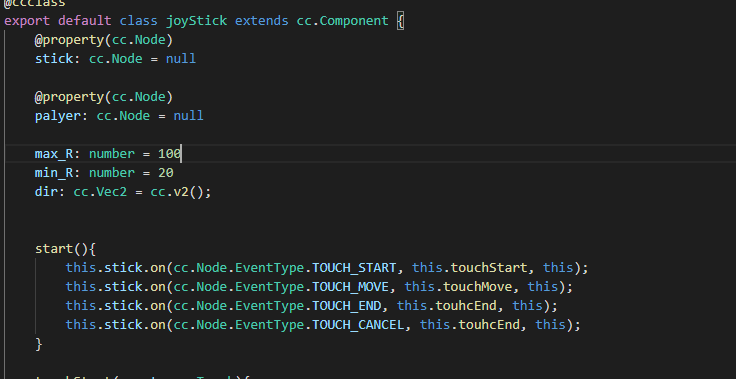Click 'null' on the stick declaration line
This screenshot has height=379, width=736.
pos(181,59)
